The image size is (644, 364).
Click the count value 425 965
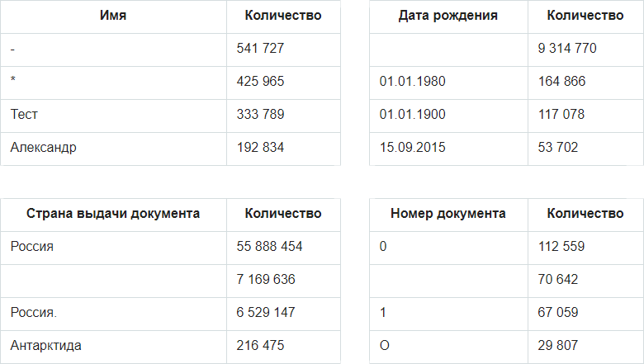(260, 82)
